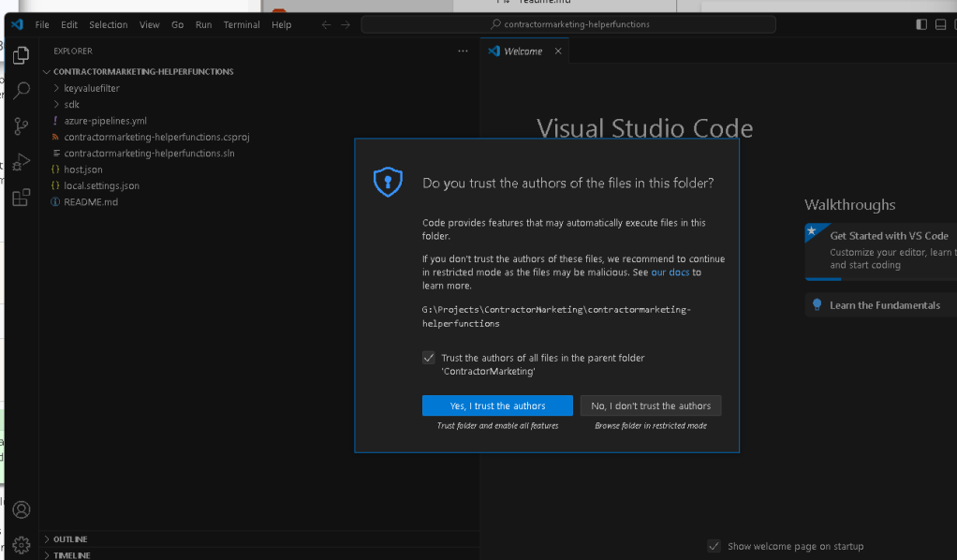The width and height of the screenshot is (957, 560).
Task: Open the Extensions view icon
Action: (x=22, y=198)
